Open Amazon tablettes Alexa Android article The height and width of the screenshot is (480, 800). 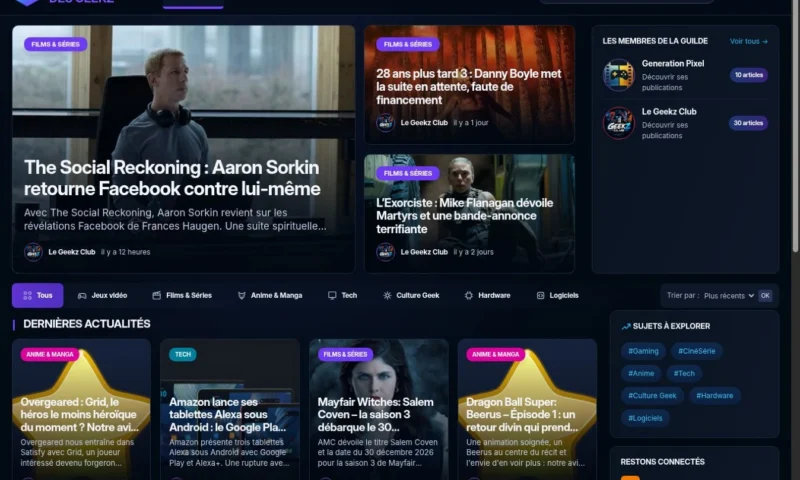click(228, 415)
